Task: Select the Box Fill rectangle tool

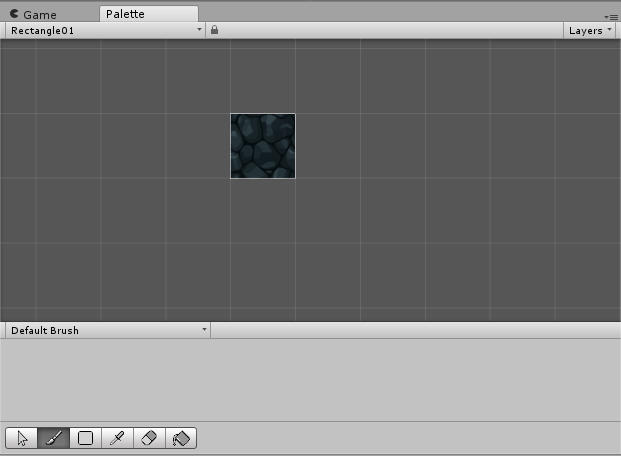Action: tap(86, 438)
